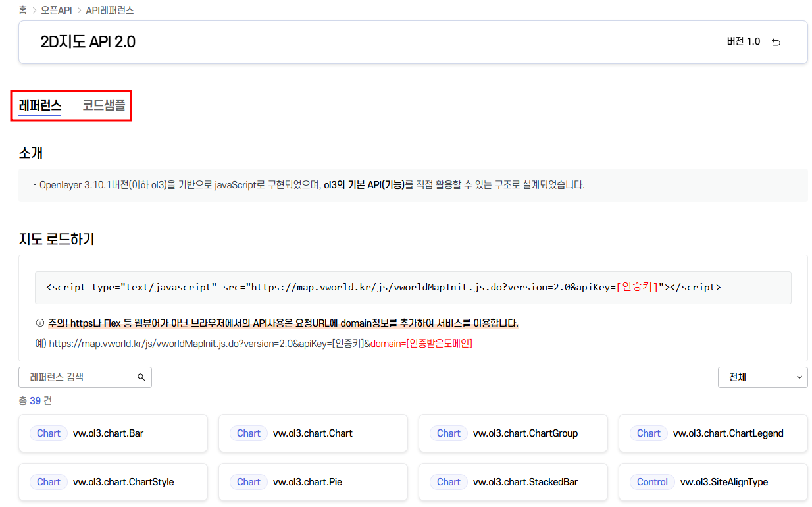The height and width of the screenshot is (507, 812).
Task: Switch to the 코드샘플 tab
Action: click(x=104, y=105)
